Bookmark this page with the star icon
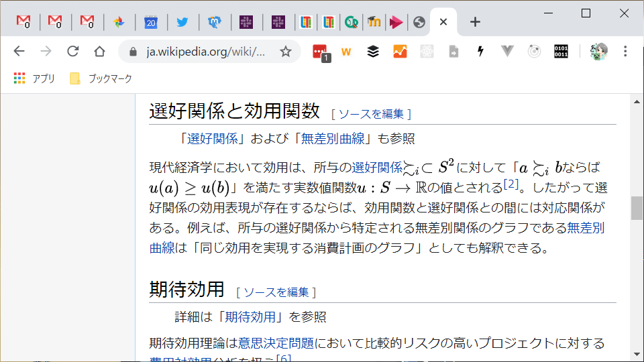The height and width of the screenshot is (362, 644). pyautogui.click(x=286, y=52)
